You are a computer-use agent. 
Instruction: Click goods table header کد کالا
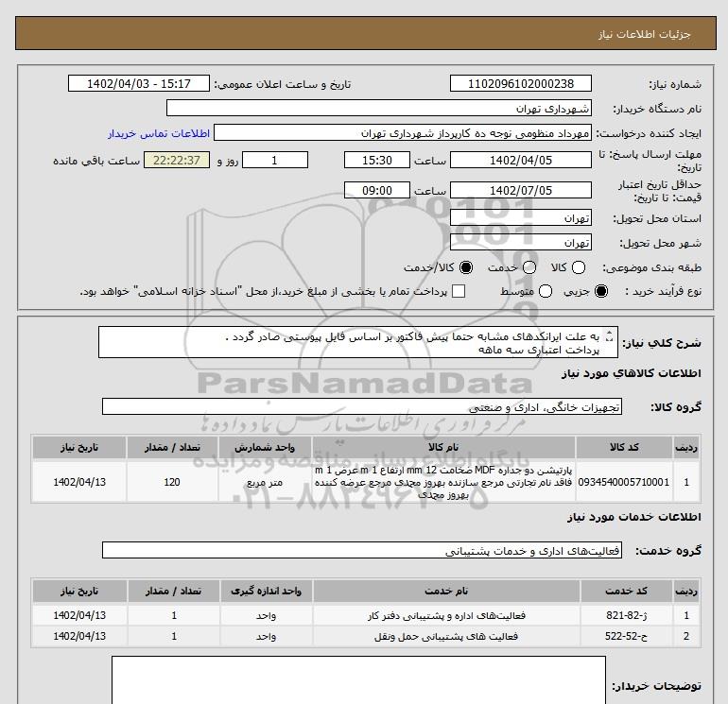tap(624, 447)
